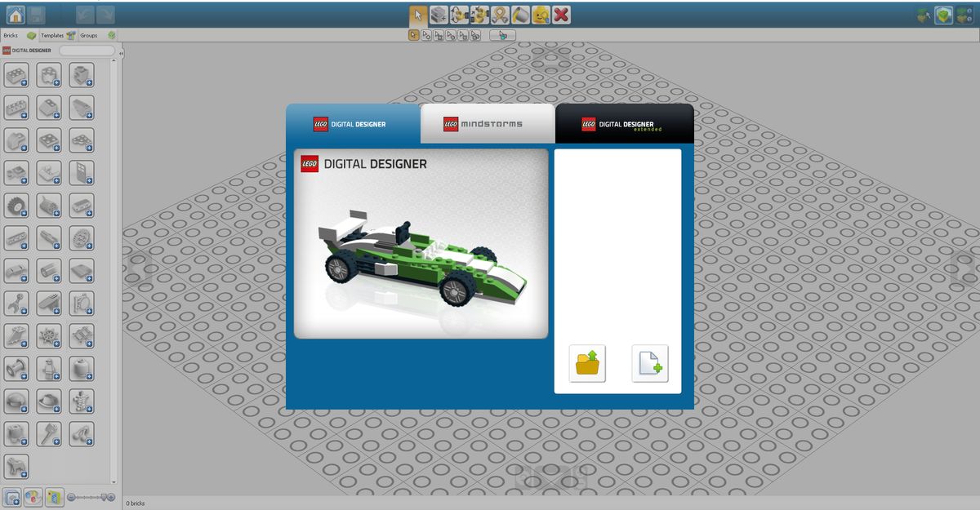Expand the technic bricks with holes category
The width and height of the screenshot is (980, 510).
16,108
